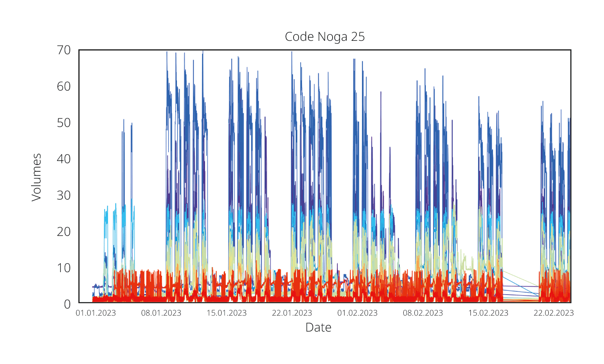Select the 08.01.2023 date tick label

161,313
